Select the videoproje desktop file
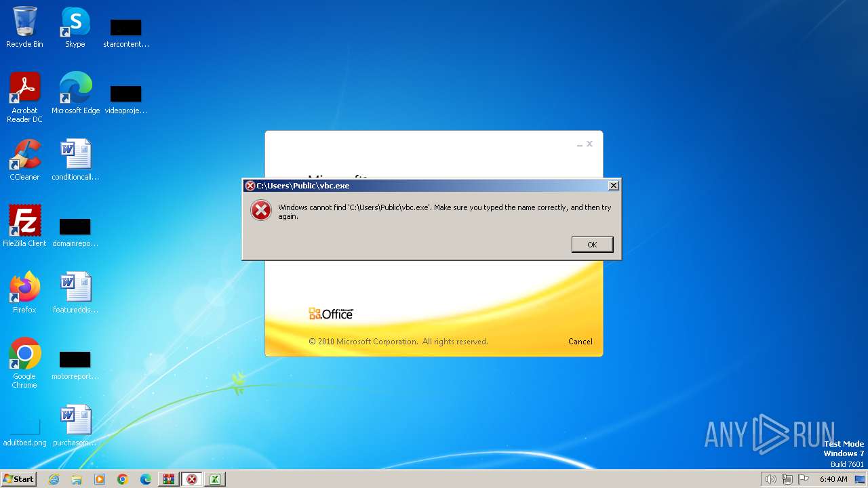Screen dimensions: 868x488 pyautogui.click(x=126, y=100)
